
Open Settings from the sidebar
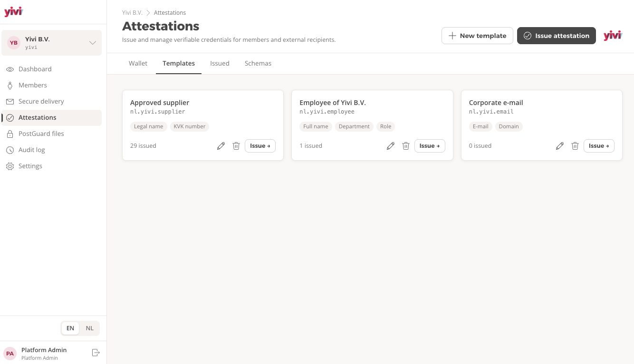point(51,166)
